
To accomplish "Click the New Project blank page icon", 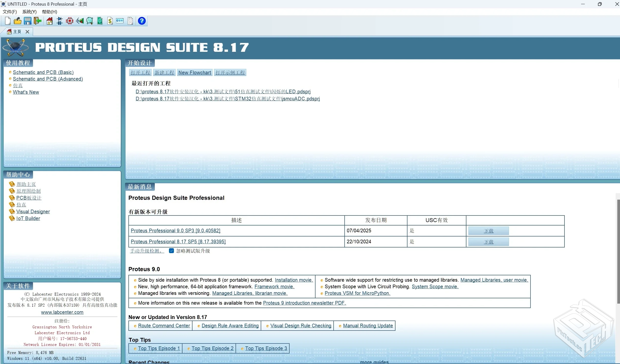I will click(x=8, y=21).
